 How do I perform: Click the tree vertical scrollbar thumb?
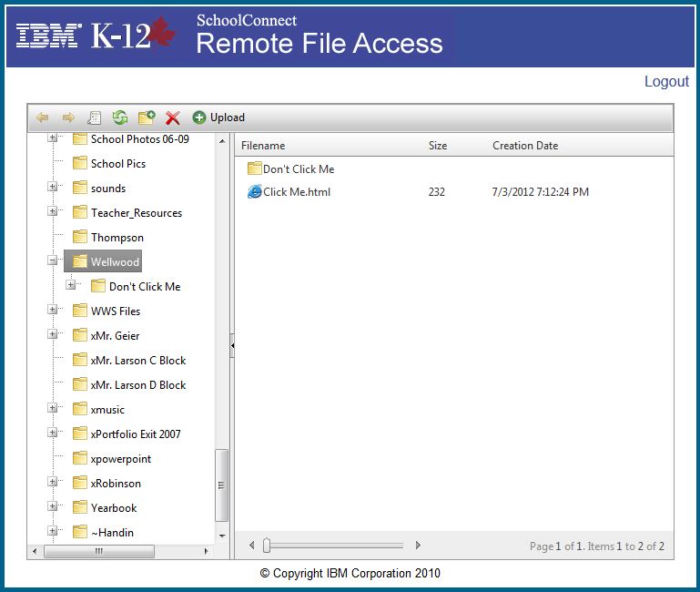pos(221,485)
